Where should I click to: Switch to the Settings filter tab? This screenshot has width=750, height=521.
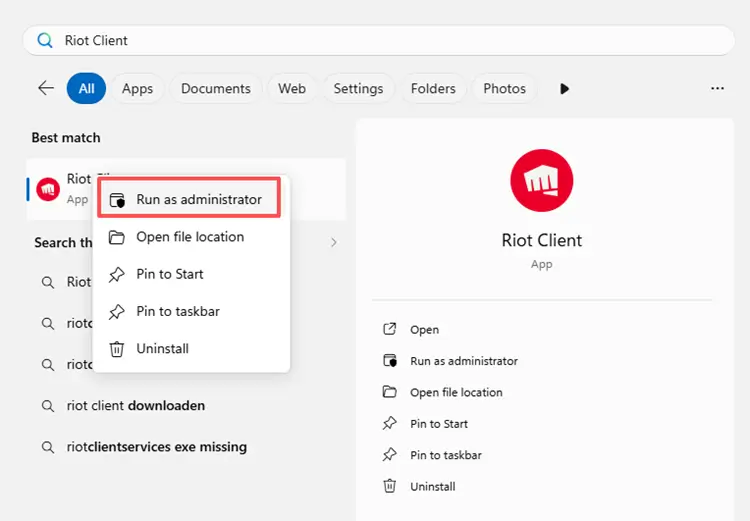coord(358,89)
